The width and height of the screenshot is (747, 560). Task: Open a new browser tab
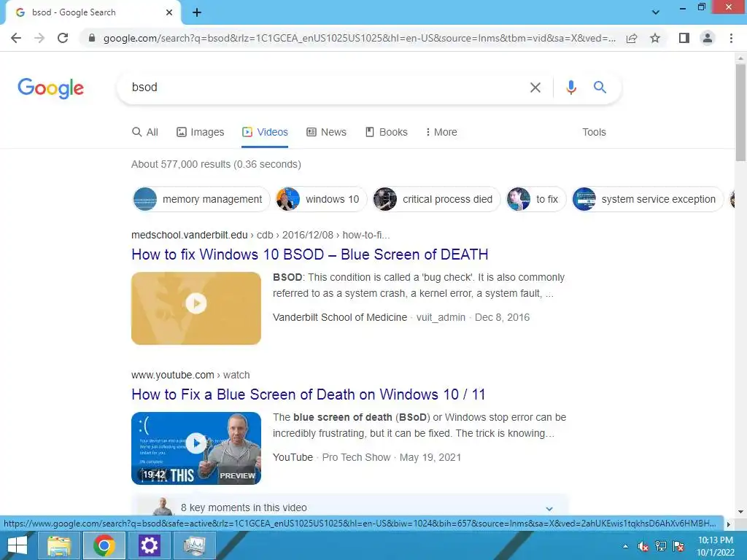point(197,12)
